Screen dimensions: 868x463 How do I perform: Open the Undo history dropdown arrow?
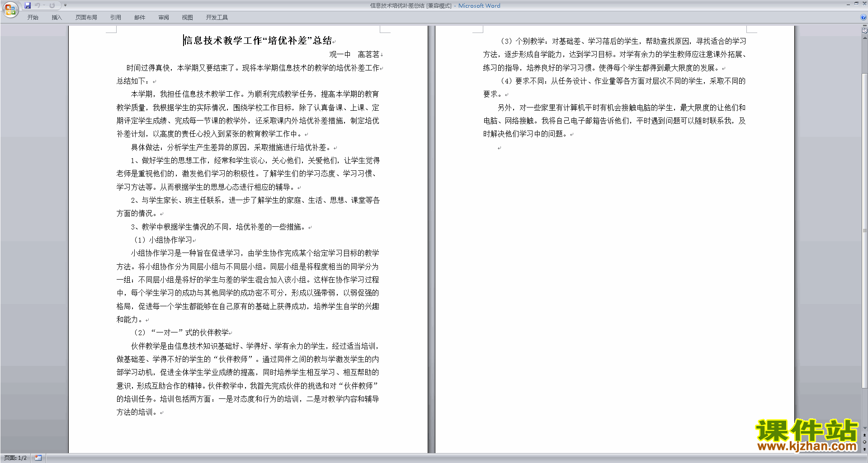[44, 5]
